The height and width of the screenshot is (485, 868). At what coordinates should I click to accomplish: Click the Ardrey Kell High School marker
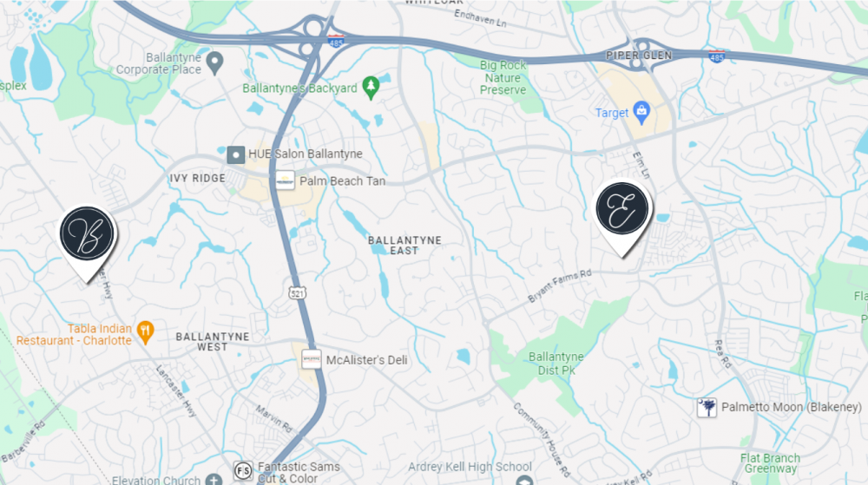(x=524, y=480)
